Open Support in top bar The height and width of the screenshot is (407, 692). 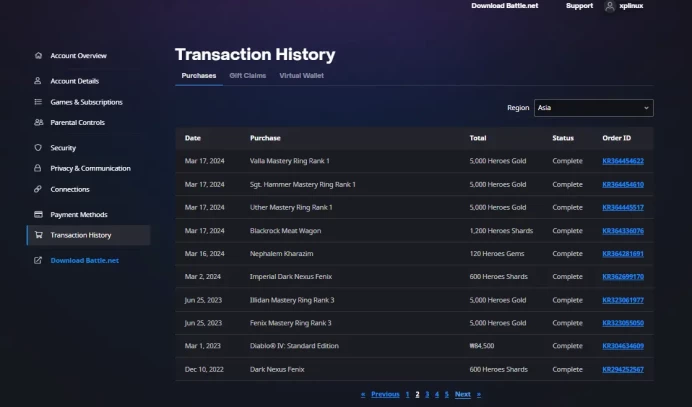click(x=579, y=6)
